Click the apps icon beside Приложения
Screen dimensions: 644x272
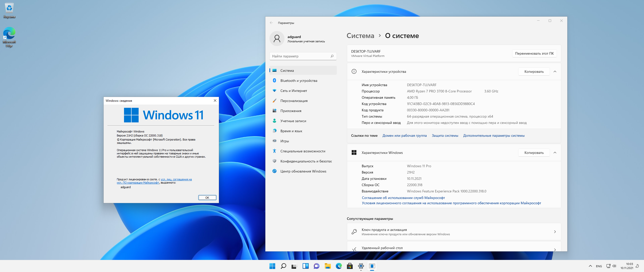pos(274,111)
